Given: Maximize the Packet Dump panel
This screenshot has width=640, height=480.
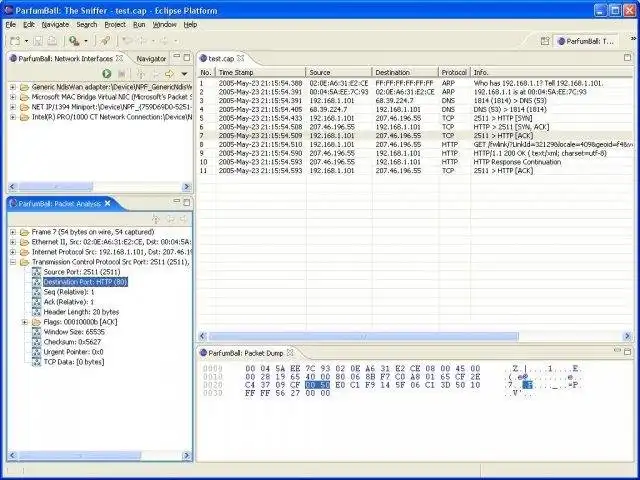Looking at the screenshot, I should coord(628,351).
